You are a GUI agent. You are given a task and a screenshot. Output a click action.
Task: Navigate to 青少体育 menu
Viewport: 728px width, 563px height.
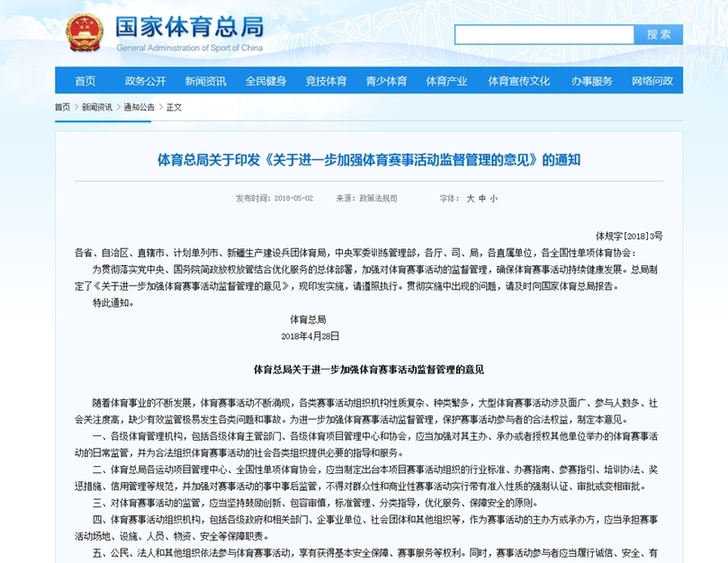click(386, 81)
